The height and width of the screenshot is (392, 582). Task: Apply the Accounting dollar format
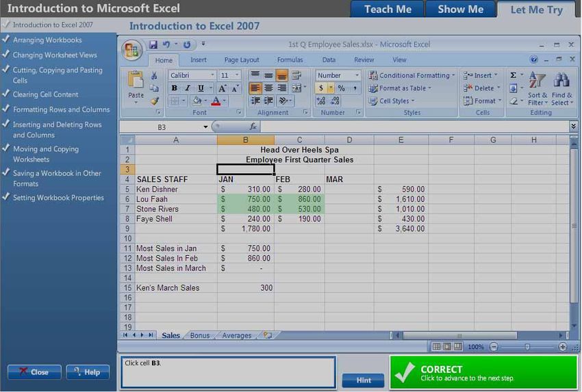click(320, 88)
